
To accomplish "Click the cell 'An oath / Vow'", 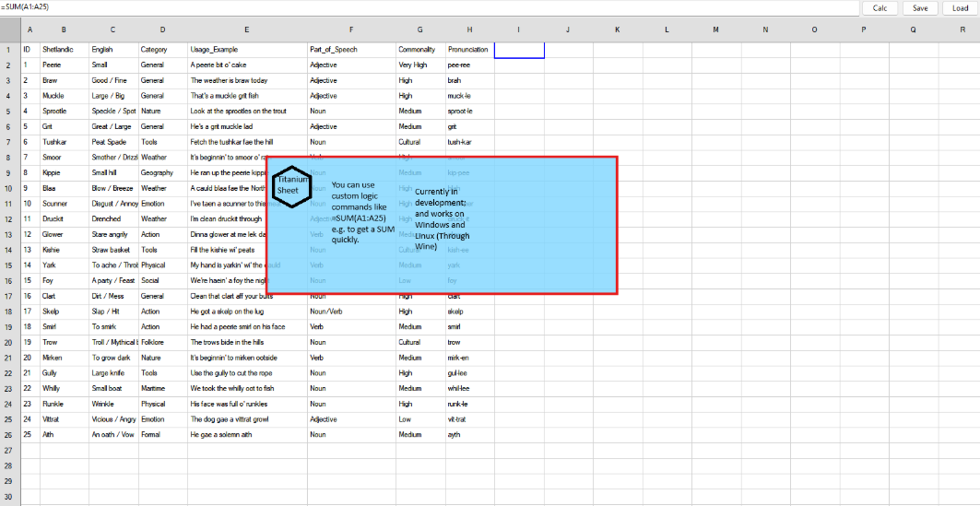I will [x=113, y=435].
